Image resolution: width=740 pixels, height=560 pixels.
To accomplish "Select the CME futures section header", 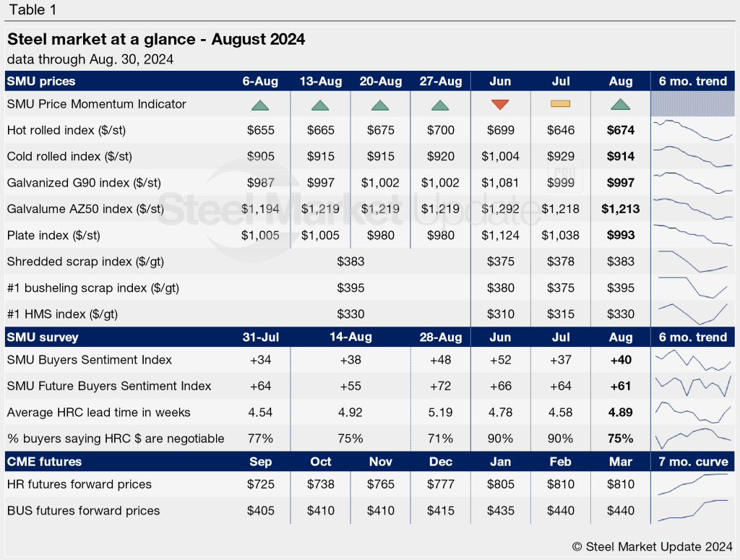I will pyautogui.click(x=44, y=461).
